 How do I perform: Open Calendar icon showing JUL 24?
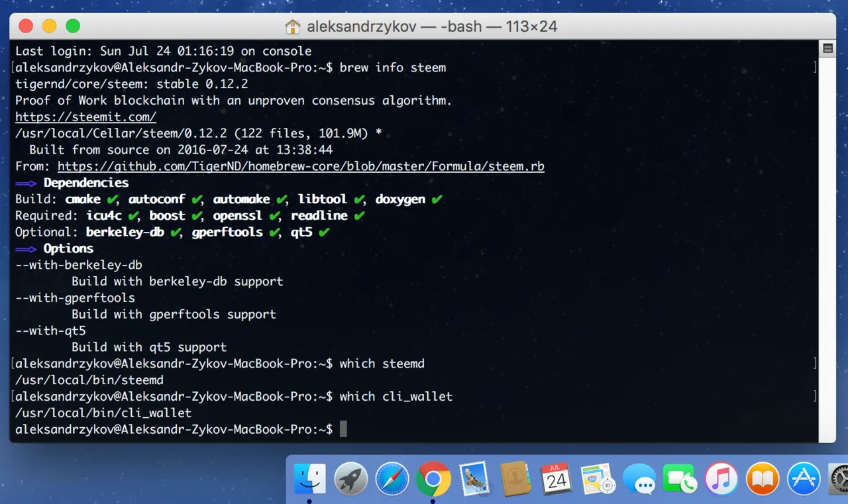tap(556, 479)
